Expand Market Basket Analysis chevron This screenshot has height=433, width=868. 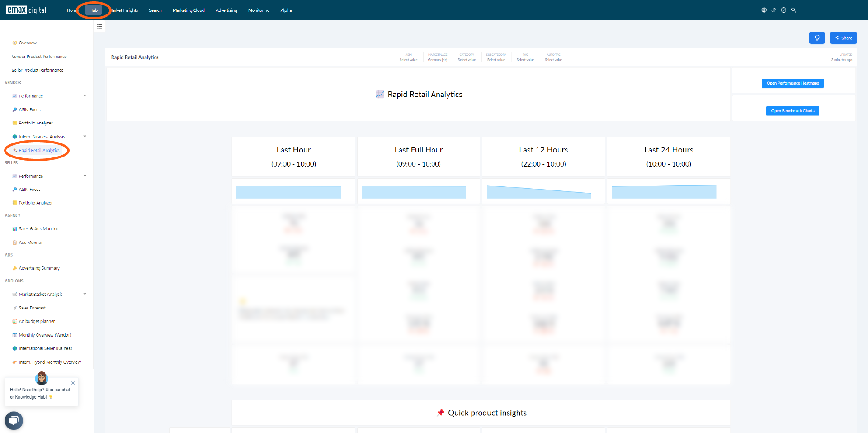pyautogui.click(x=85, y=294)
